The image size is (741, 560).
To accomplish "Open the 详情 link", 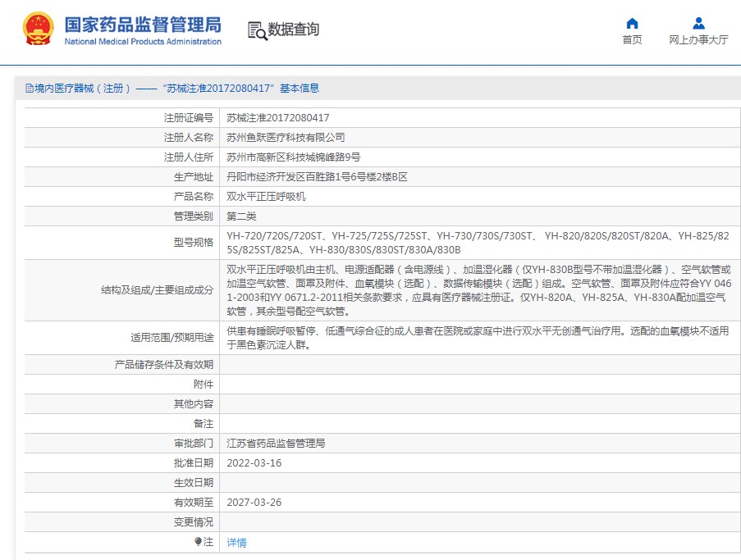I will point(237,543).
